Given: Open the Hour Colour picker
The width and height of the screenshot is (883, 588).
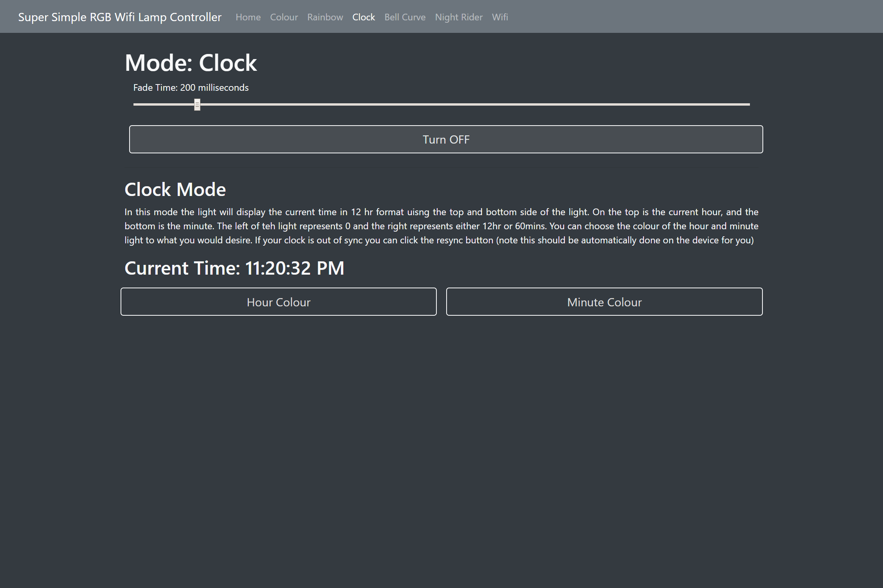Looking at the screenshot, I should pos(278,301).
